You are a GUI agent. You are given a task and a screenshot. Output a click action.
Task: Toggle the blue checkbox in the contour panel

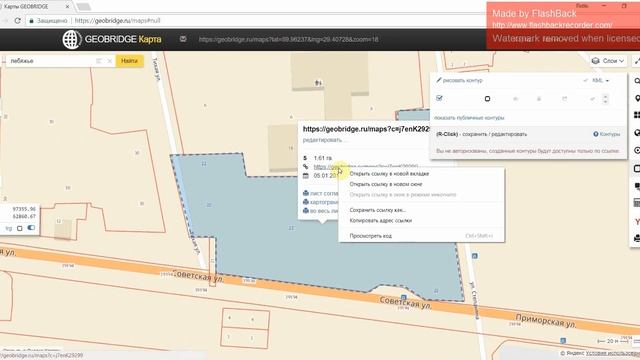coord(439,98)
